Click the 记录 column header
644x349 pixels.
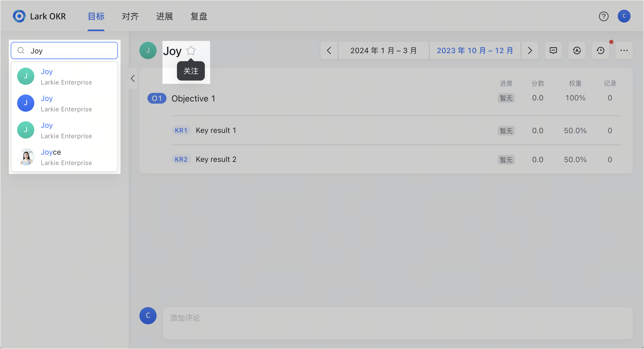click(610, 83)
